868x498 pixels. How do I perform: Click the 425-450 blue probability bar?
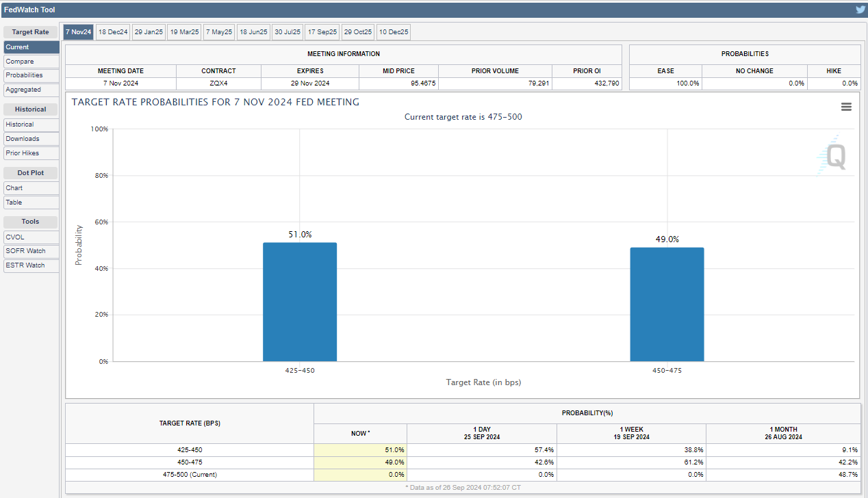pos(300,302)
